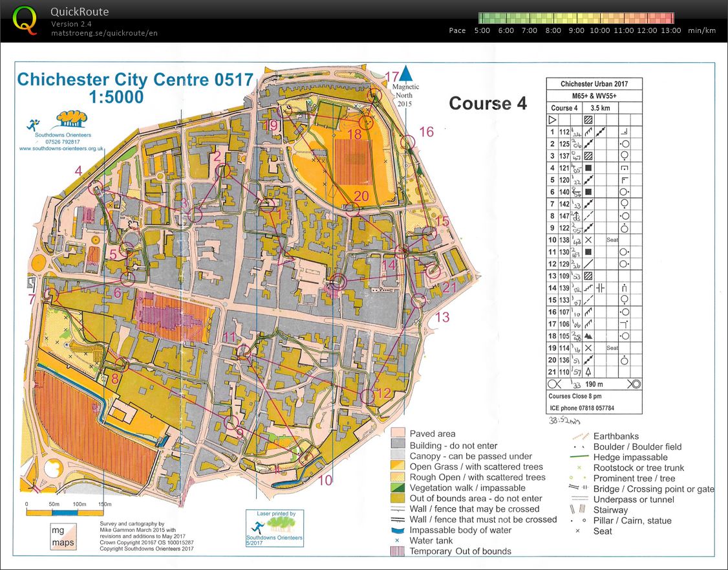Open www.southdowns-orienteers.org.uk link on map
728x570 pixels.
coord(61,149)
